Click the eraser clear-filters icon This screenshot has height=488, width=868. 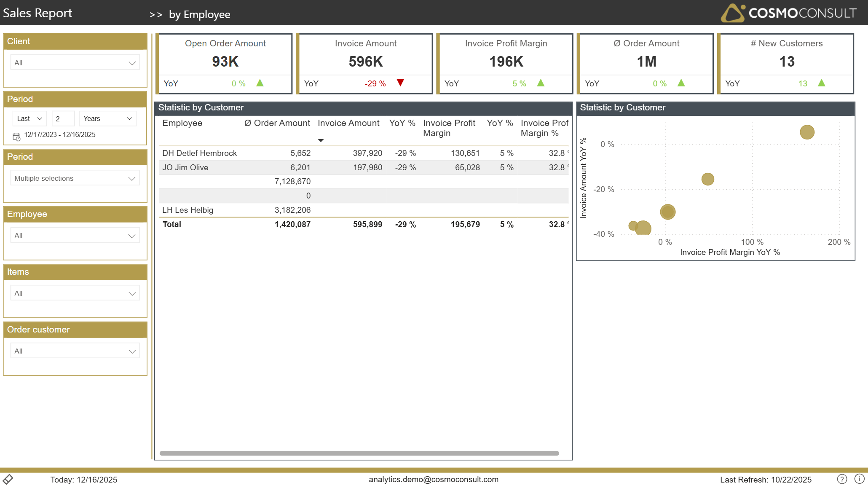tap(8, 479)
